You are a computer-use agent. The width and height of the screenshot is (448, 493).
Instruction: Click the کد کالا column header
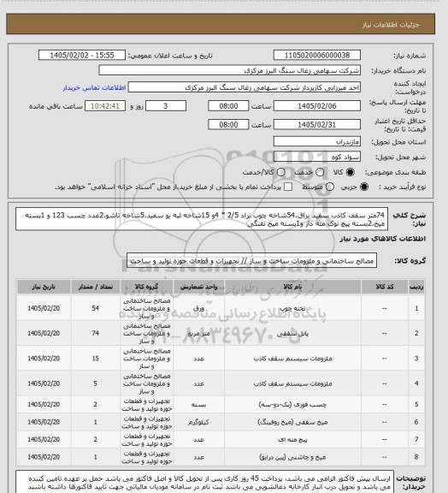point(385,287)
